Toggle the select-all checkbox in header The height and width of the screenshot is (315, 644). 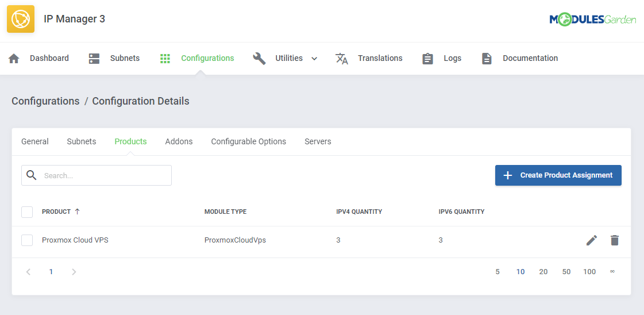pyautogui.click(x=27, y=212)
